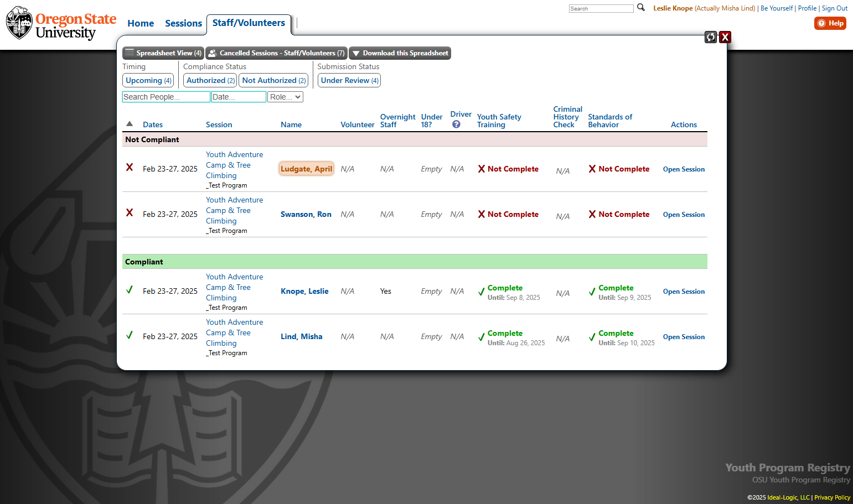Click Open Session for Swanson, Ron
Screen dimensions: 853x504
coord(684,215)
